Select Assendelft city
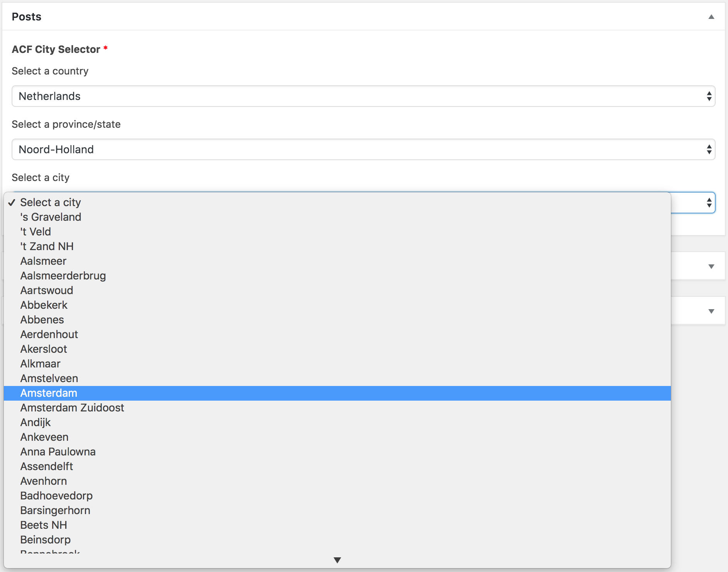The height and width of the screenshot is (572, 728). coord(337,466)
